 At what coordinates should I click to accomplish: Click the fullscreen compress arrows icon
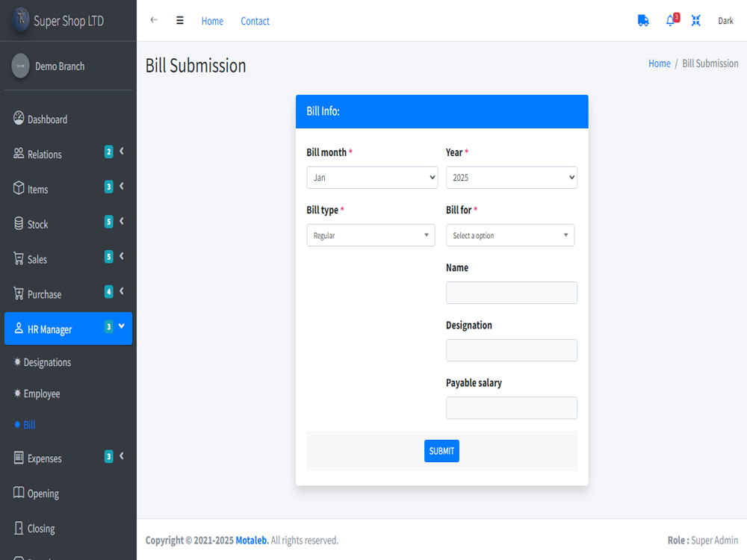click(695, 20)
